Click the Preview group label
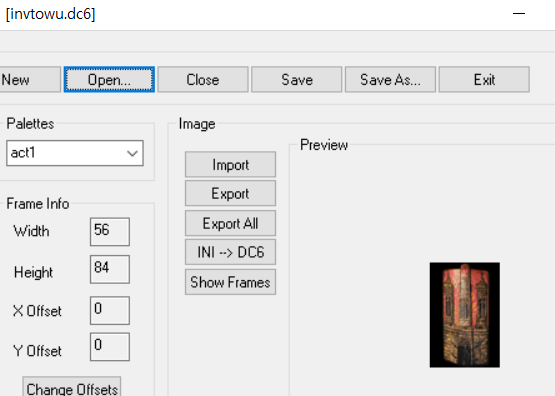The image size is (555, 396). click(324, 145)
